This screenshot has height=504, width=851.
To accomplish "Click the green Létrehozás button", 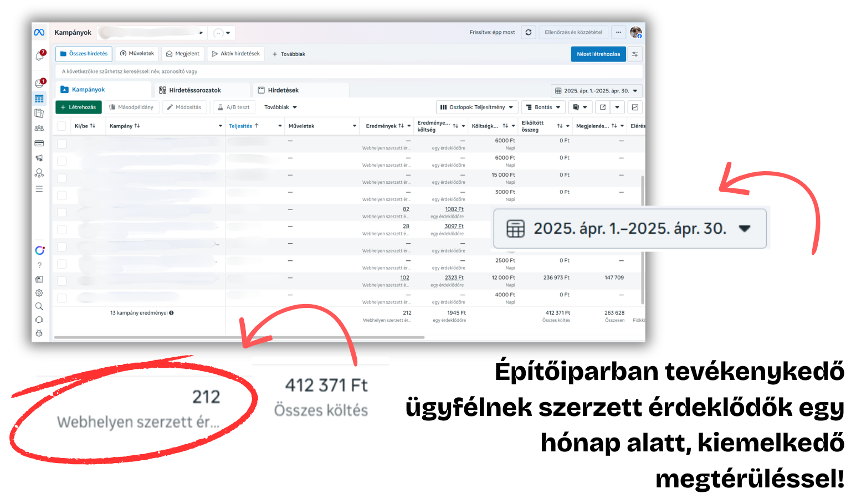I will 78,107.
